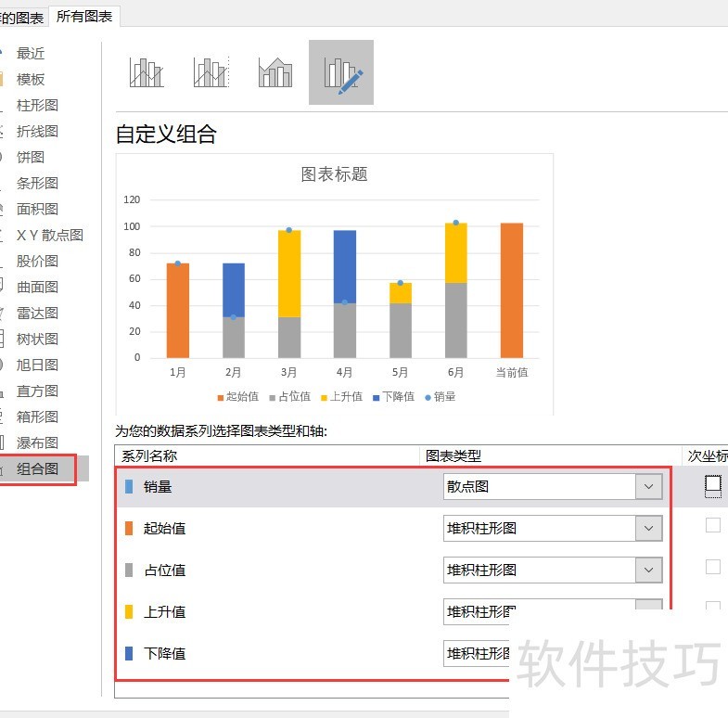Select the custom combination chart icon
The width and height of the screenshot is (728, 718).
click(x=340, y=72)
